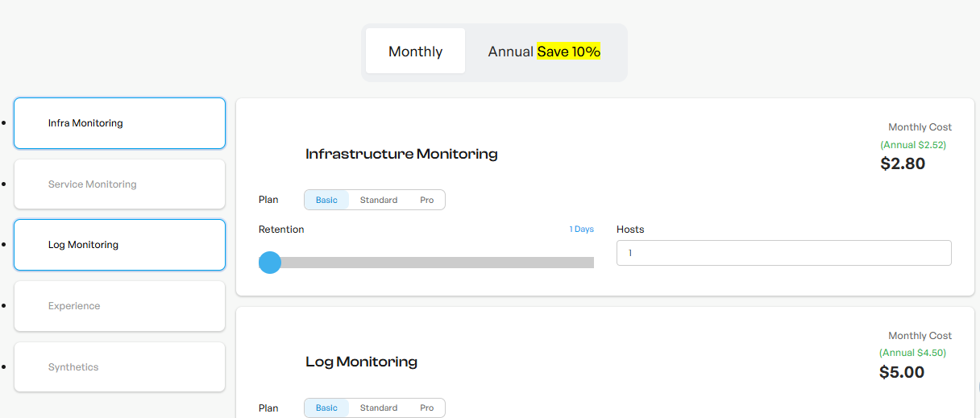
Task: Choose Pro plan for Infrastructure Monitoring
Action: click(426, 200)
